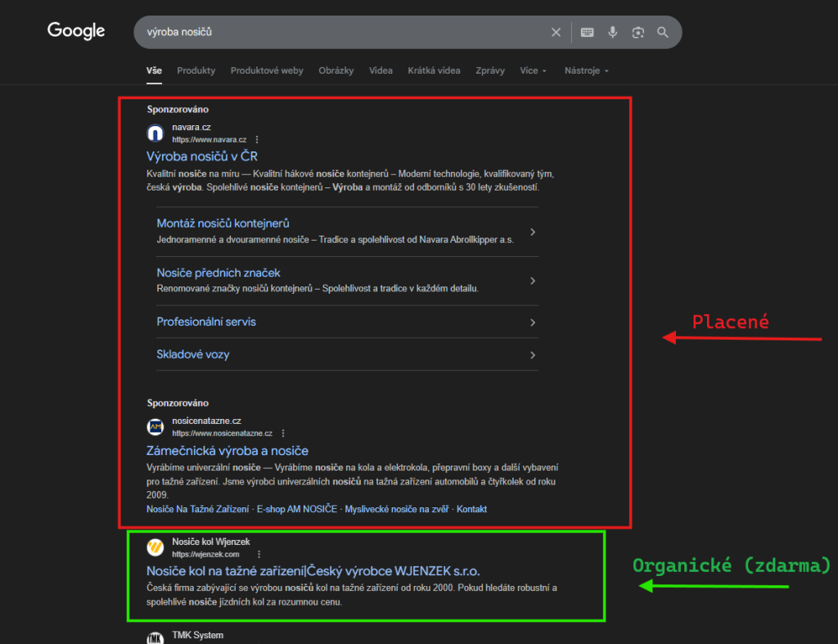
Task: Open the Nástroje dropdown
Action: [586, 70]
